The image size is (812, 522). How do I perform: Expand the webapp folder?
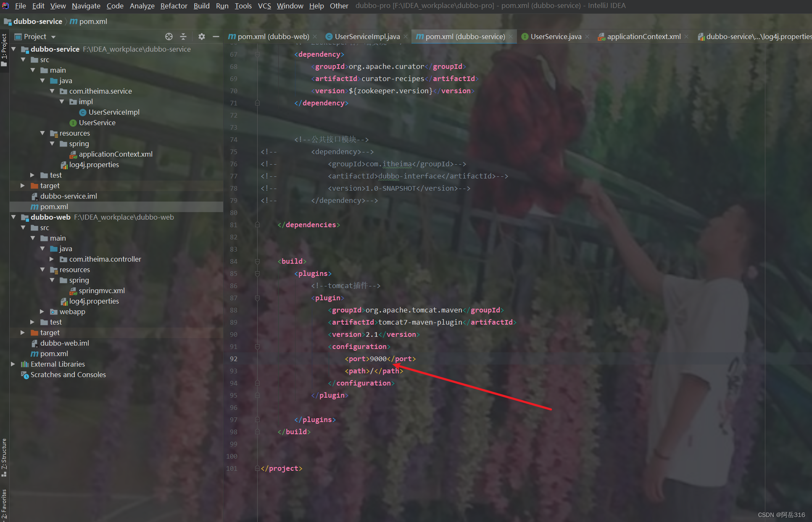42,312
